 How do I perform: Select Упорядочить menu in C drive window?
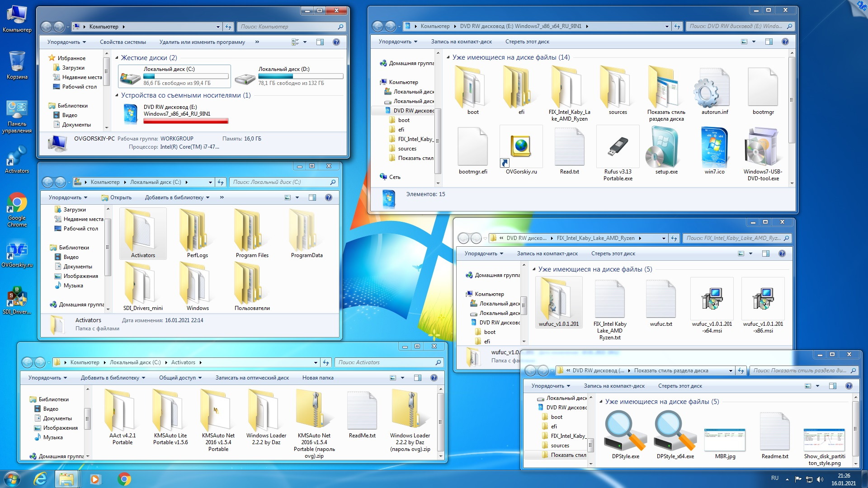tap(67, 197)
